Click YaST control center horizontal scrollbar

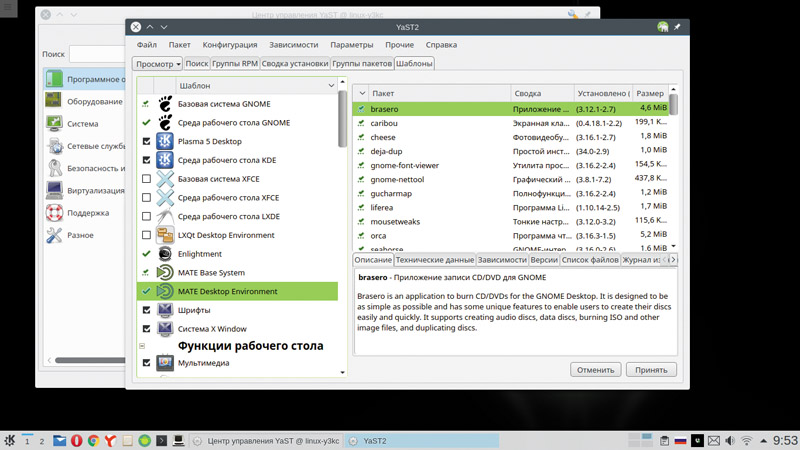[x=89, y=360]
